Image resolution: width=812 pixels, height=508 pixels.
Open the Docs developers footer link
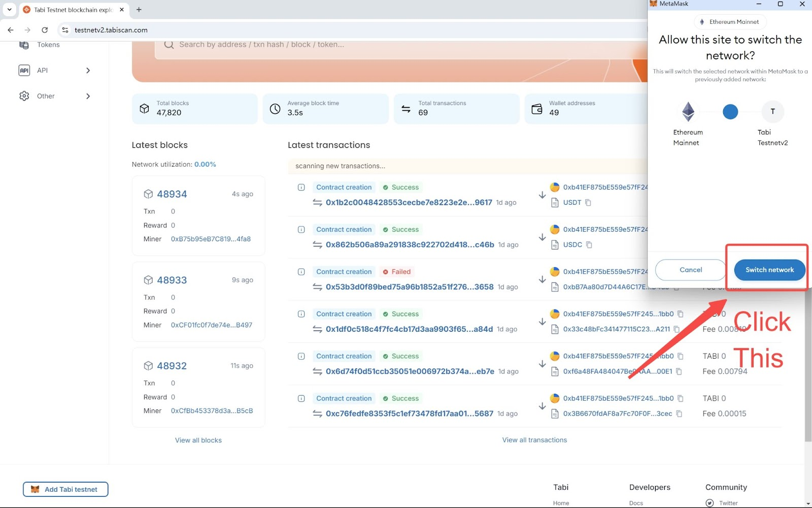pos(636,503)
